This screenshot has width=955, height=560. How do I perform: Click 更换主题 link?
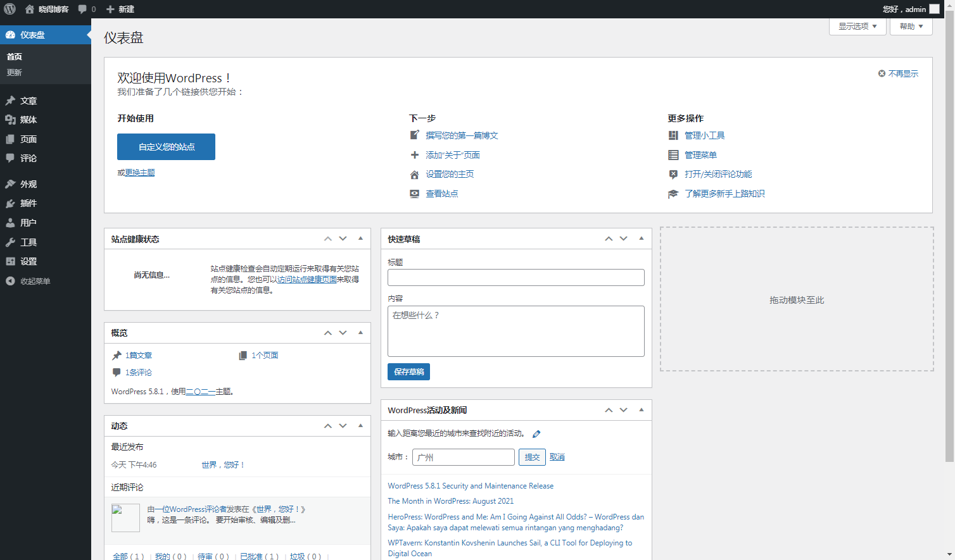tap(140, 173)
